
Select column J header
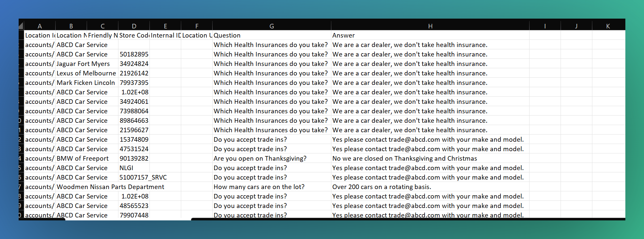576,26
